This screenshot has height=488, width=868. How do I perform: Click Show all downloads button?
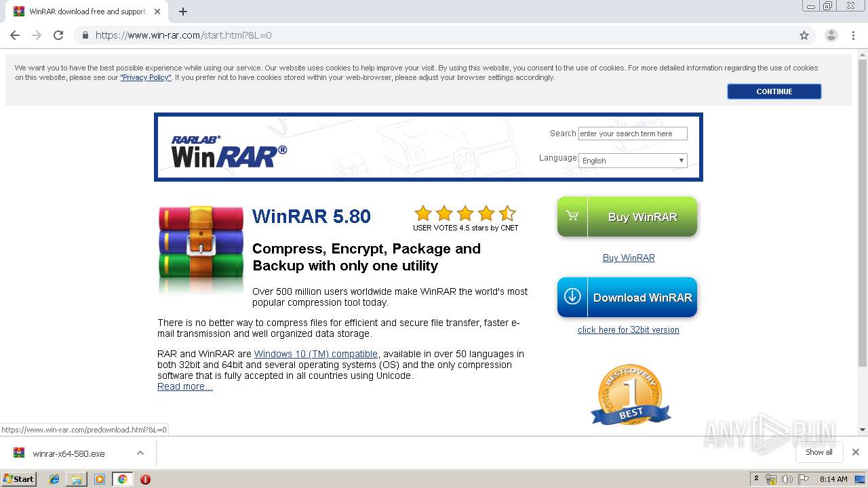(x=819, y=452)
